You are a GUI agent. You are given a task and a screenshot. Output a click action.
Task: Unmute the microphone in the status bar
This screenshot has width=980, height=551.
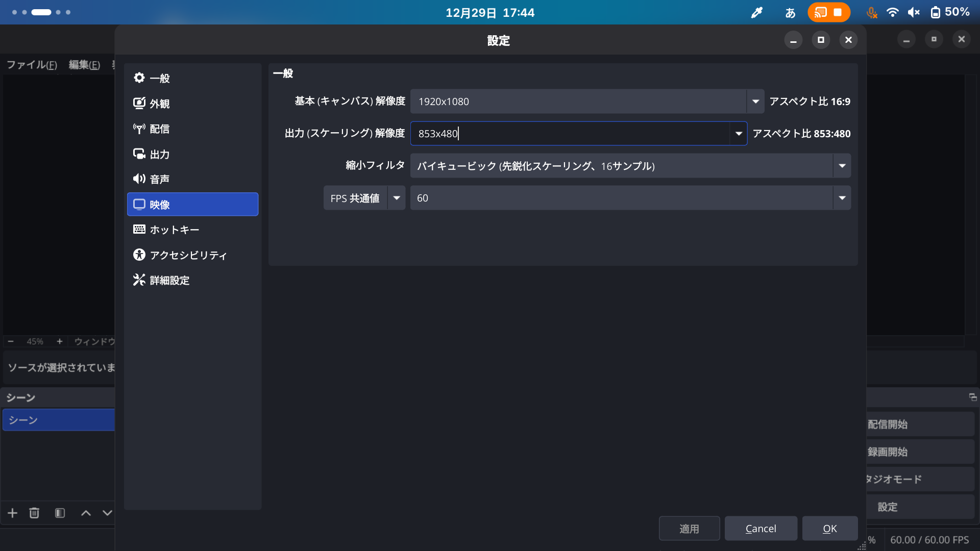(x=872, y=12)
